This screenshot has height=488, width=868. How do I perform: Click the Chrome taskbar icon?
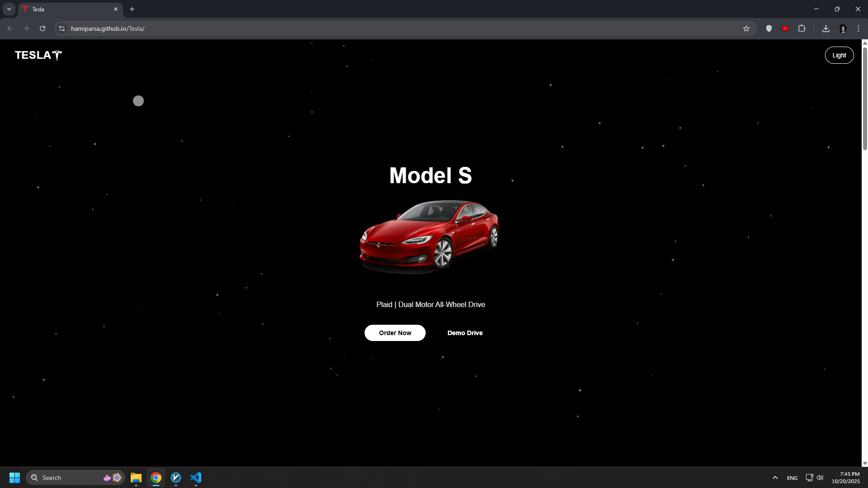156,478
